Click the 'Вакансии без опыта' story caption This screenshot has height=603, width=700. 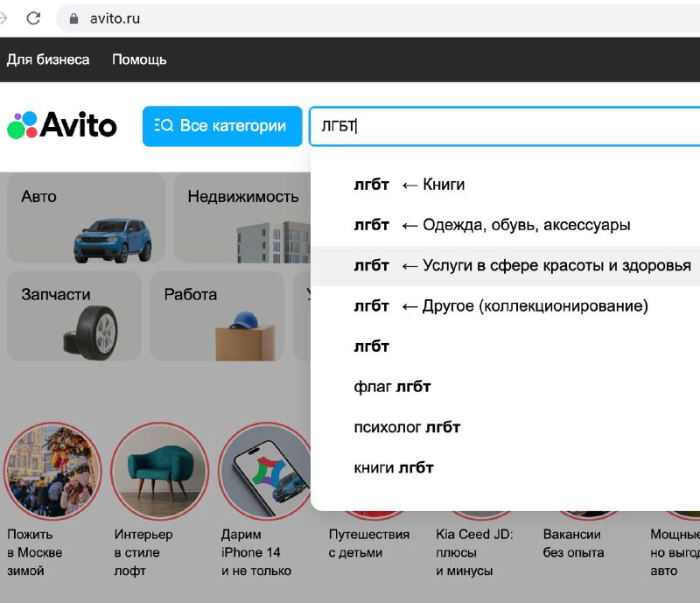573,543
